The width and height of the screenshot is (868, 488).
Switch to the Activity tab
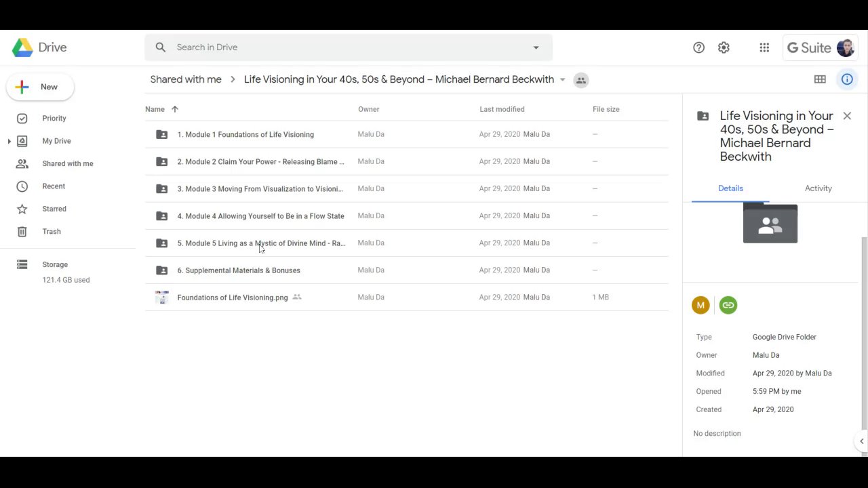[x=818, y=188]
